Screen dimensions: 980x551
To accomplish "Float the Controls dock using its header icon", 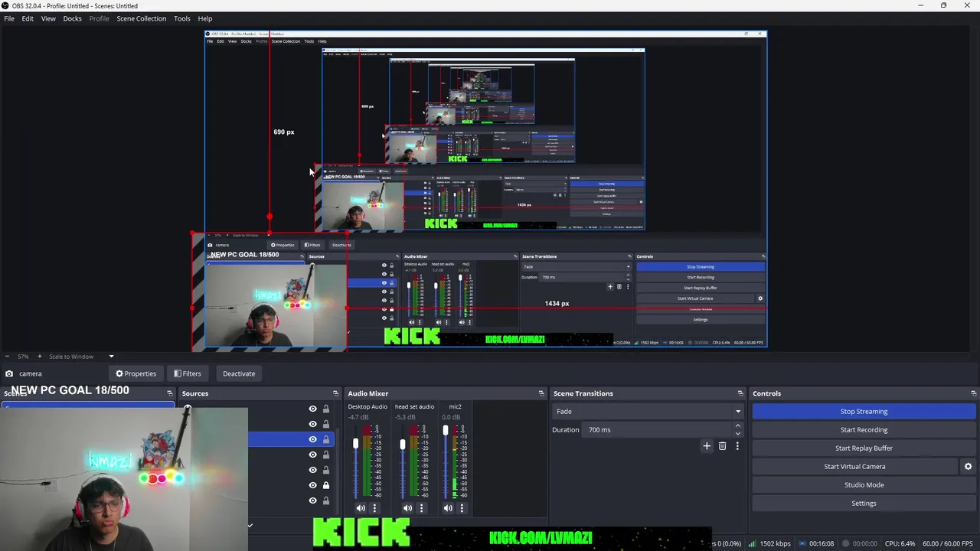I will pos(973,393).
